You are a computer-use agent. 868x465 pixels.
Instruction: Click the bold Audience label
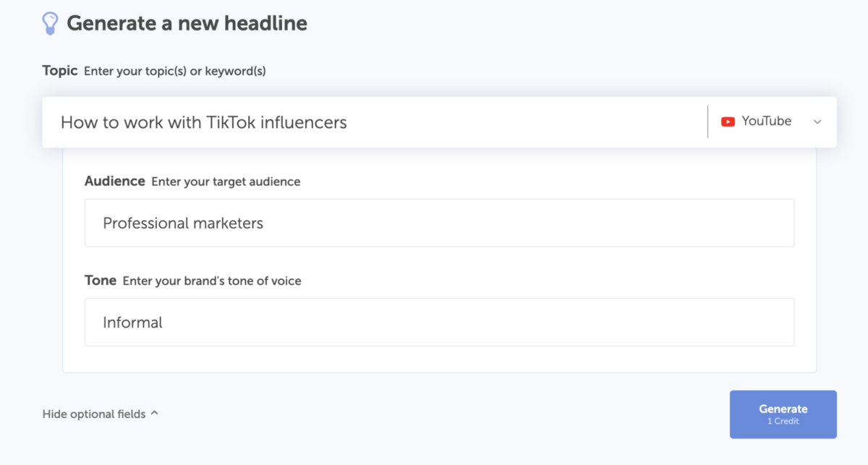115,182
